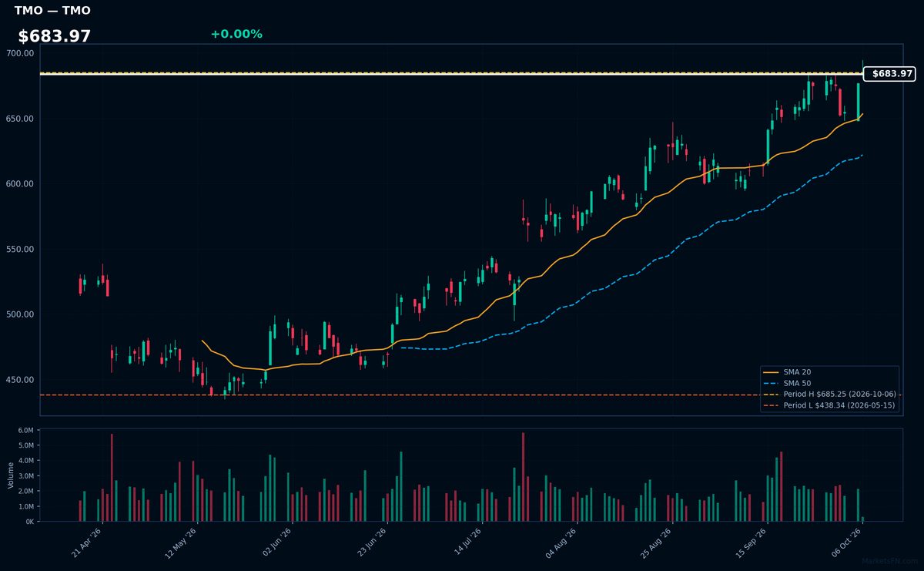The image size is (924, 571).
Task: Click the 5.0M volume axis label
Action: pos(25,445)
